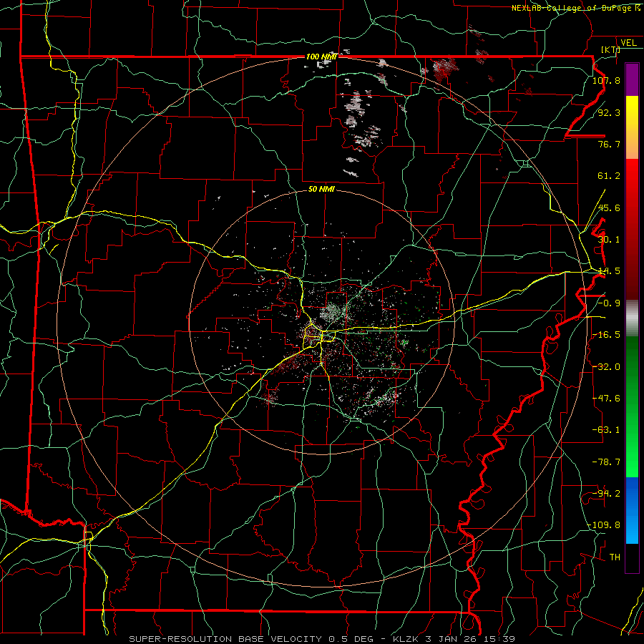
Task: Click the 100 NMI range ring label
Action: (321, 57)
